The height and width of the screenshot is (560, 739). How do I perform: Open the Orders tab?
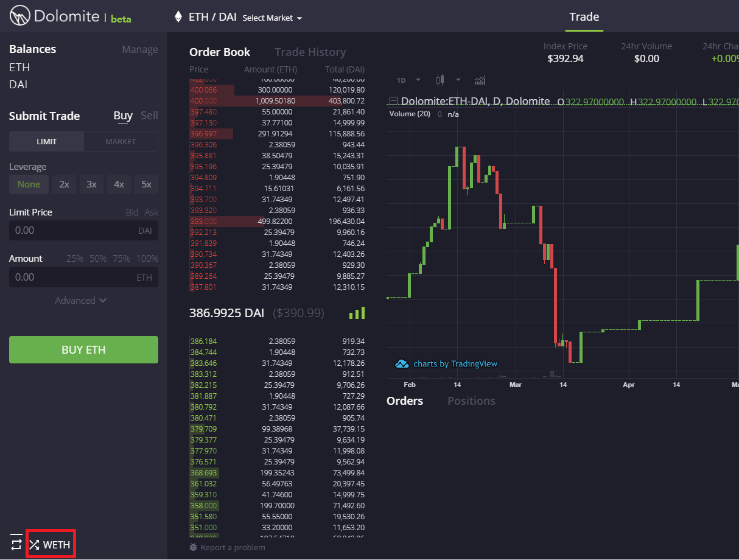tap(405, 401)
